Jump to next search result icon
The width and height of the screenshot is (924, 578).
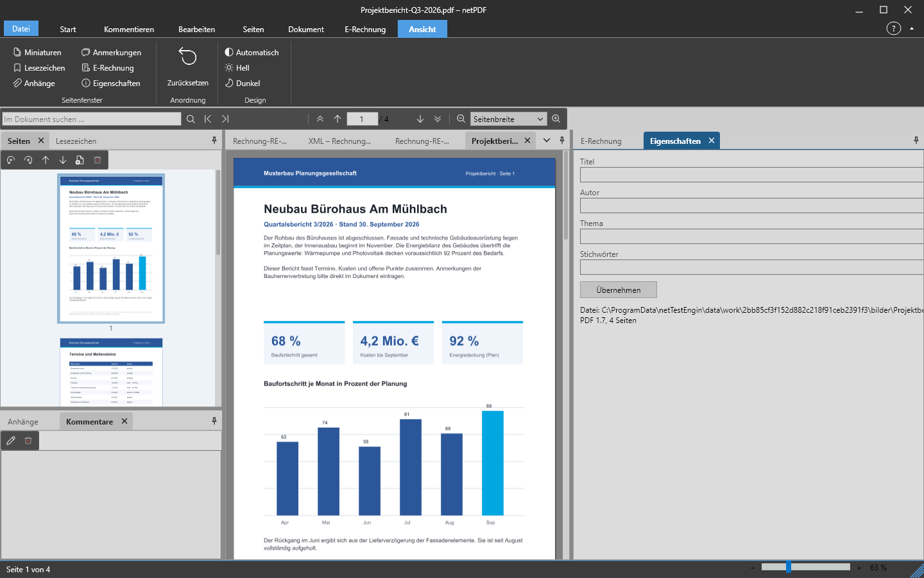pyautogui.click(x=225, y=119)
